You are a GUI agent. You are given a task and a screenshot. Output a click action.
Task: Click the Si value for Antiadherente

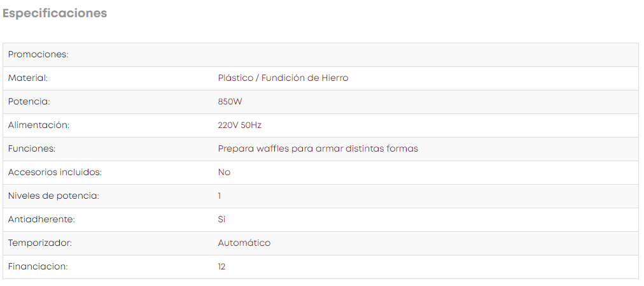[x=222, y=219]
